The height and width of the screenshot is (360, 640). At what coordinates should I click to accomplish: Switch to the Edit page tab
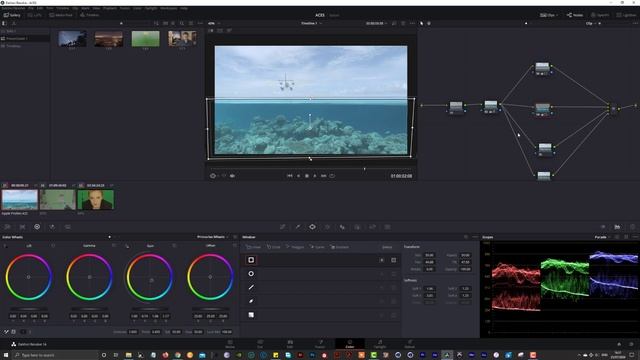click(x=290, y=344)
